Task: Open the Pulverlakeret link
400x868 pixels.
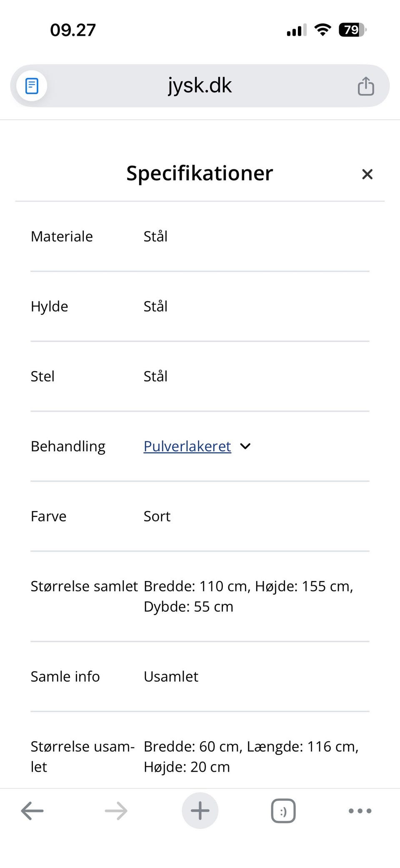Action: [187, 446]
